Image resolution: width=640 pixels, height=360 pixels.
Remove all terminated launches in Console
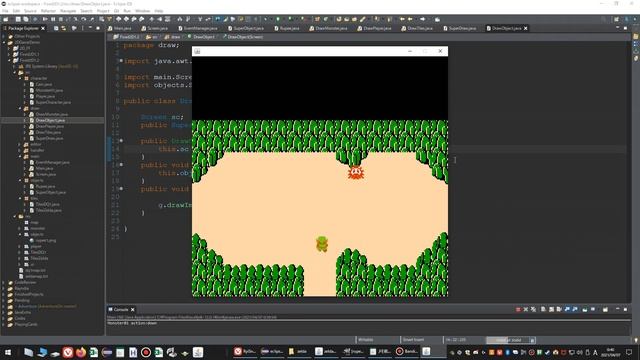(533, 309)
